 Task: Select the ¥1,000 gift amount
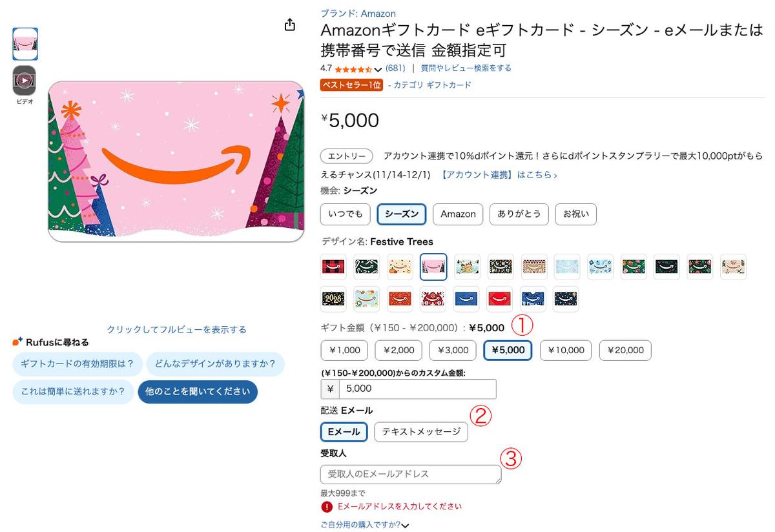[344, 350]
